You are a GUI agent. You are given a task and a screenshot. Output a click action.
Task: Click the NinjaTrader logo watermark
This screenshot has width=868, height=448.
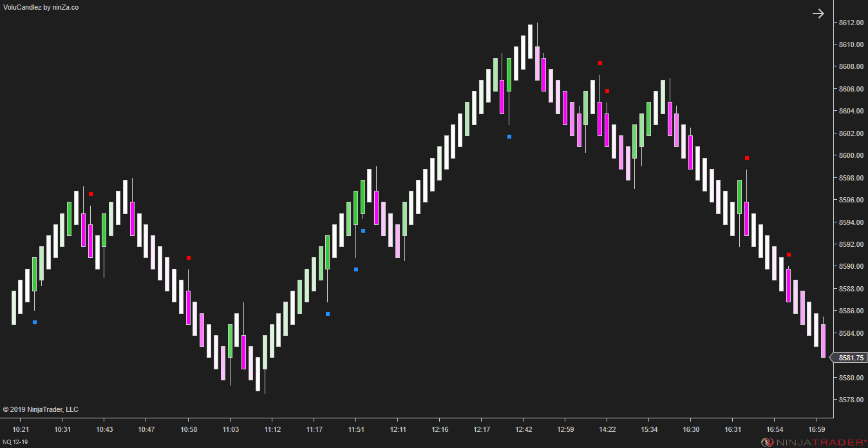(x=813, y=440)
